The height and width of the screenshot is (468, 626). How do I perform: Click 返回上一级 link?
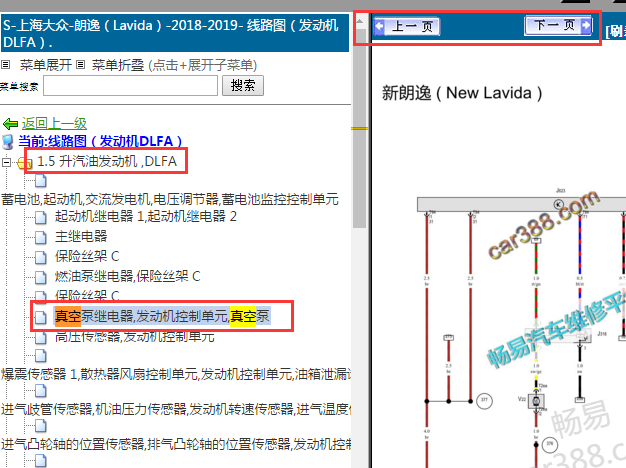[54, 123]
